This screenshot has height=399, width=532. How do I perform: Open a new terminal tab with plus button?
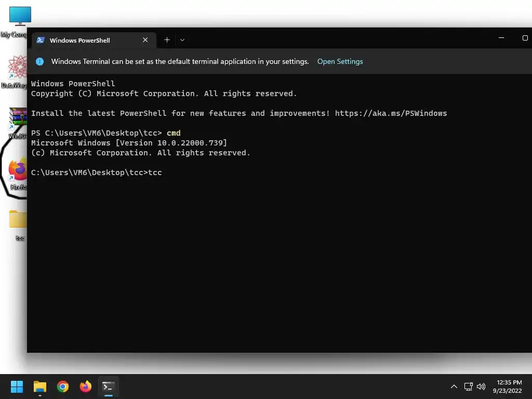[x=167, y=40]
